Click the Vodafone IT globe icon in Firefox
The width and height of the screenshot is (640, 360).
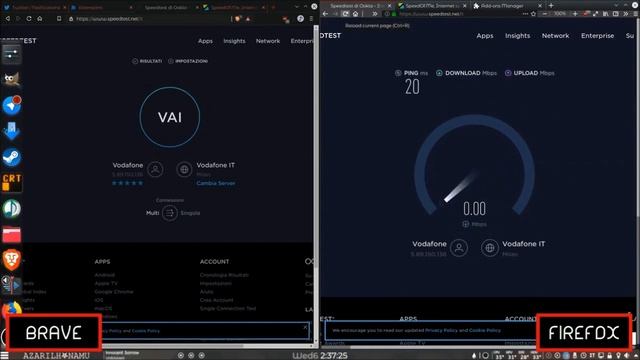[489, 247]
